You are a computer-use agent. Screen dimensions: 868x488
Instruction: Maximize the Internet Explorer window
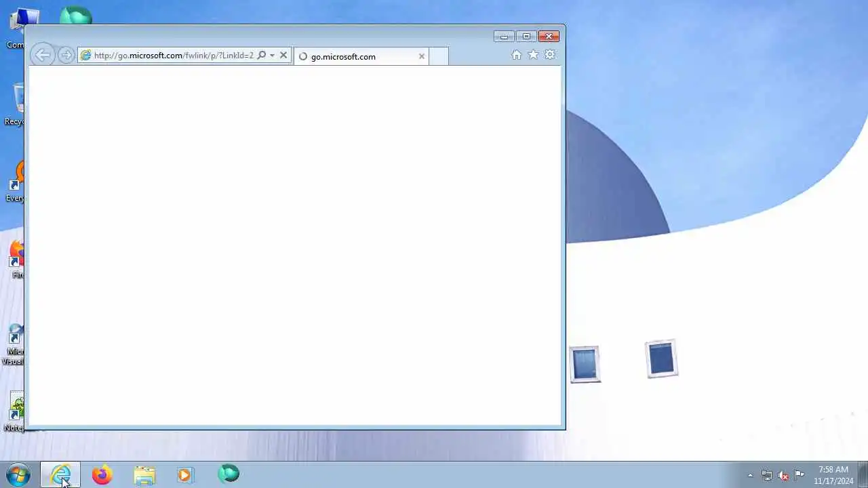(526, 37)
